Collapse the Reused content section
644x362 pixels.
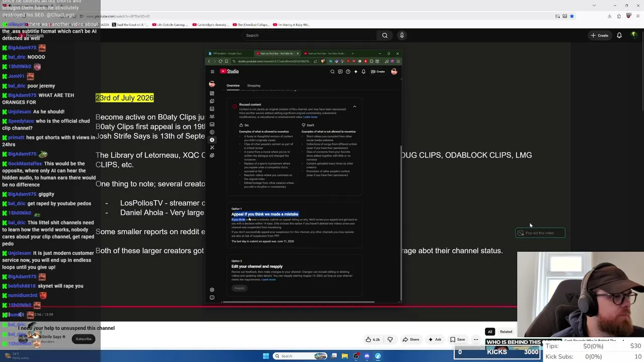pos(354,107)
